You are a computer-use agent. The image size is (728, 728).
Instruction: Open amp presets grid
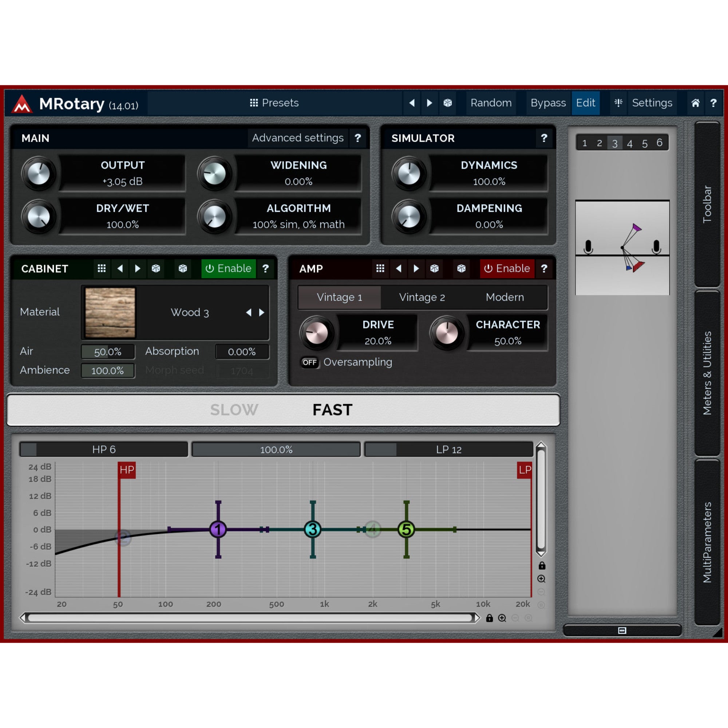[x=380, y=268]
